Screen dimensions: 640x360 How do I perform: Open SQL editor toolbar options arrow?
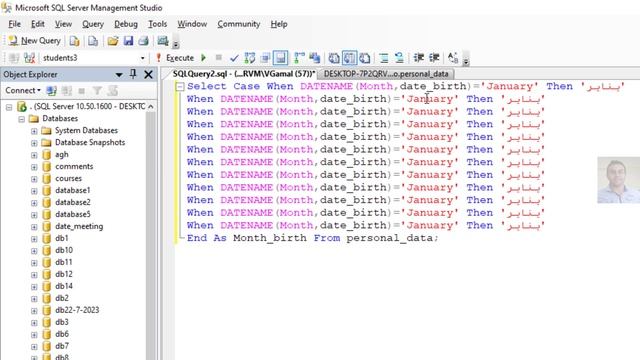click(x=466, y=60)
